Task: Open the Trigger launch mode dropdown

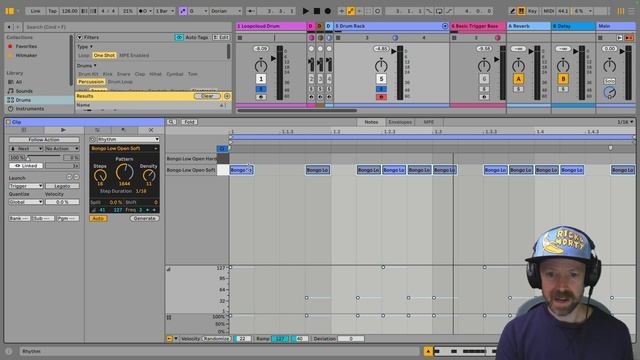Action: point(26,186)
